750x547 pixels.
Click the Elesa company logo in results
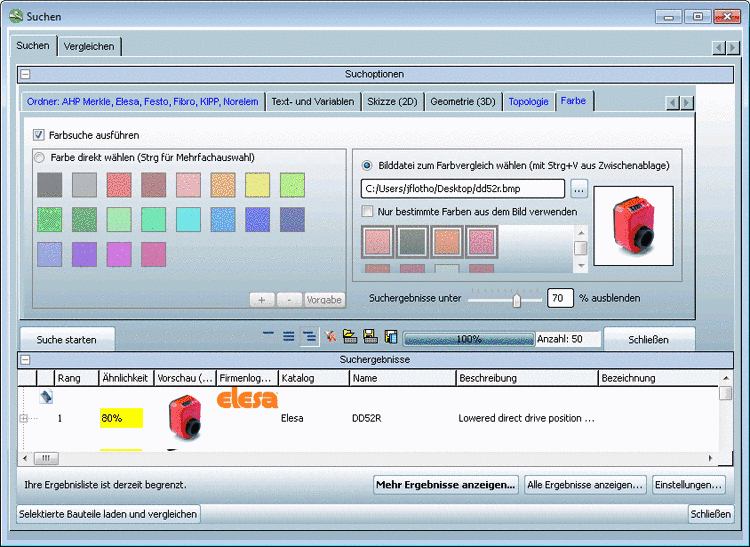(x=247, y=399)
